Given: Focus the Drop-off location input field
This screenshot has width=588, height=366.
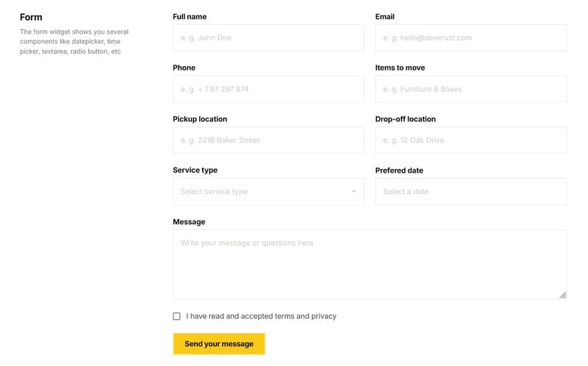Looking at the screenshot, I should tap(470, 140).
